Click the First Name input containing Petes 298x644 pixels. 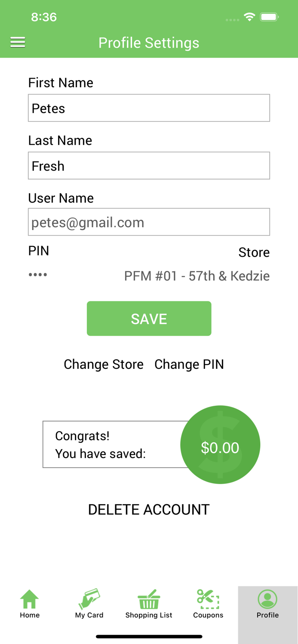click(149, 108)
